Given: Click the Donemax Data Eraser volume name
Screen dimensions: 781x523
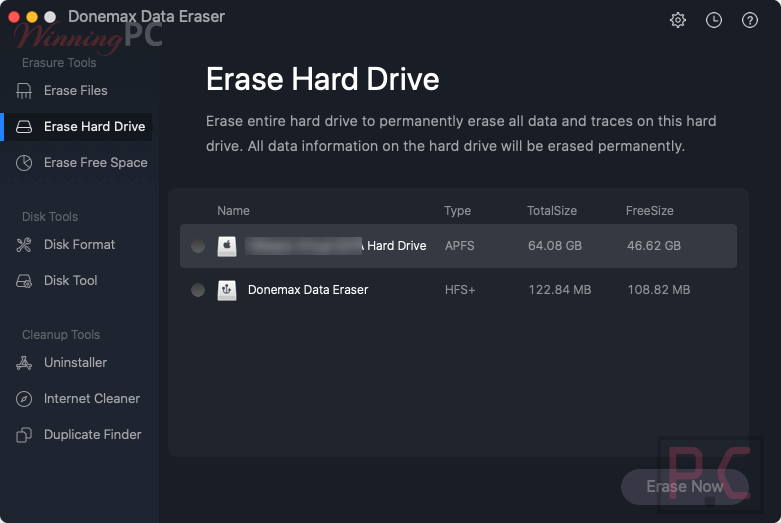Looking at the screenshot, I should [308, 290].
